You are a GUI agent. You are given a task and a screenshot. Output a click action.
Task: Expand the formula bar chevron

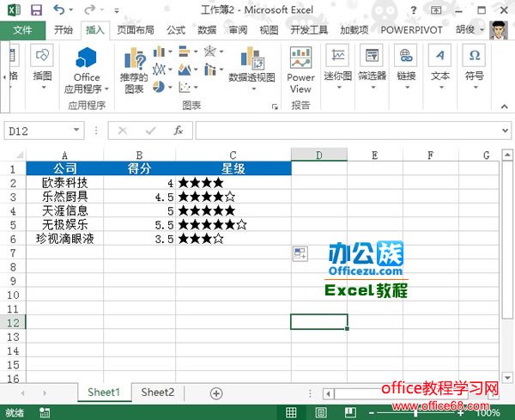click(x=505, y=131)
